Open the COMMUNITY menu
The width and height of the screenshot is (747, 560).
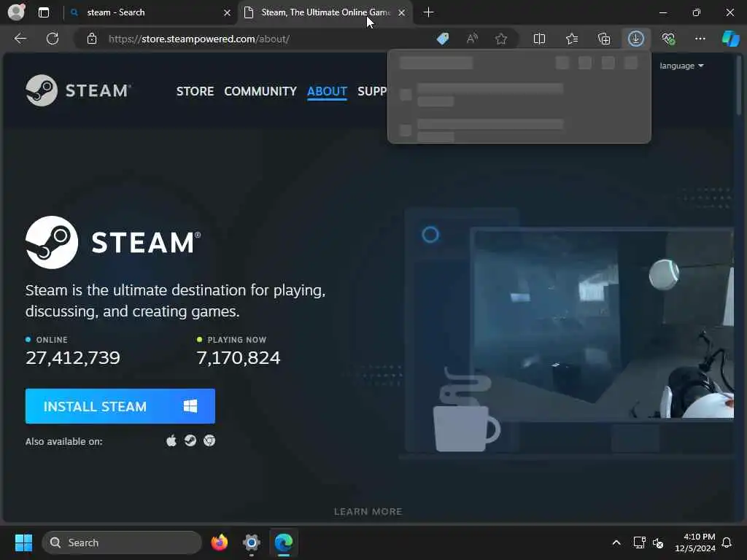tap(260, 91)
